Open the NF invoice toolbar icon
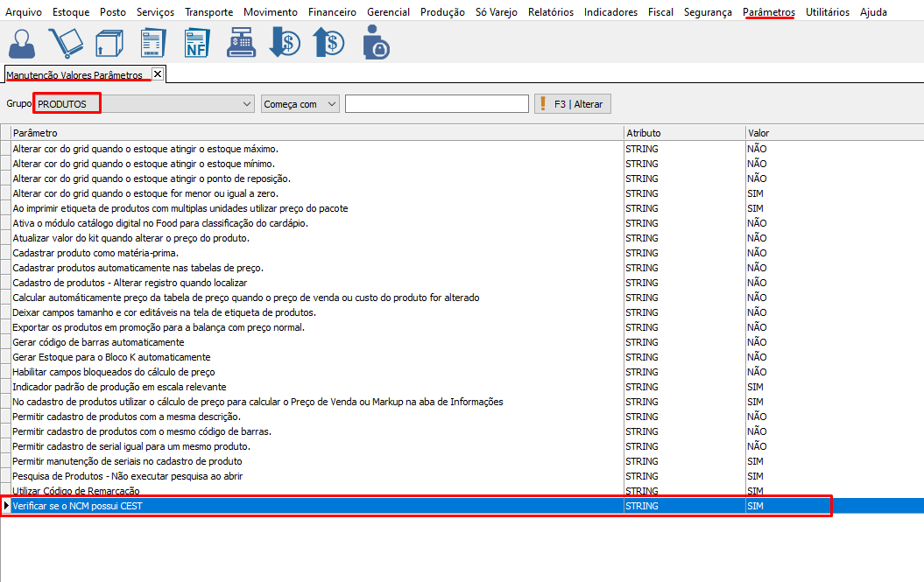924x582 pixels. click(x=198, y=43)
